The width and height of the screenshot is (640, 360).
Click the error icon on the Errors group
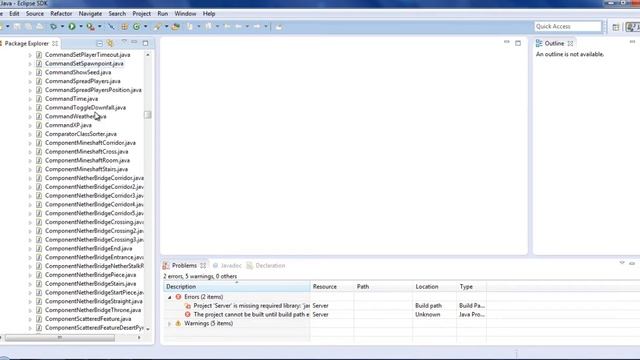click(x=178, y=297)
